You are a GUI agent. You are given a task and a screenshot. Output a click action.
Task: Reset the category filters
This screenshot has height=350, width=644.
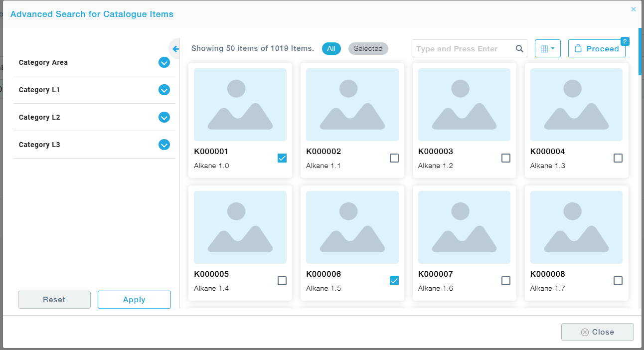(54, 300)
